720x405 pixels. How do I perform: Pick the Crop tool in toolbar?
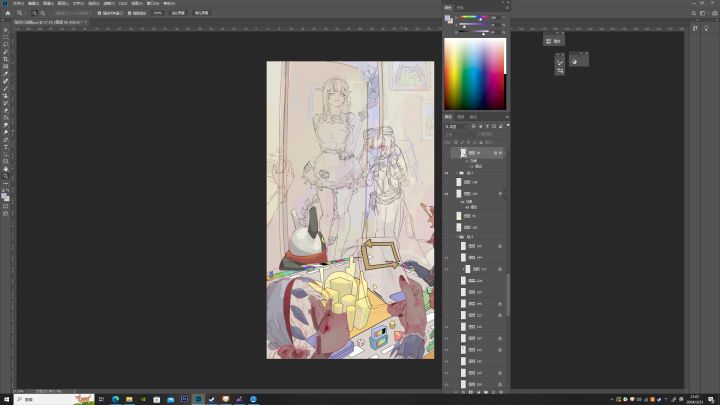point(5,59)
